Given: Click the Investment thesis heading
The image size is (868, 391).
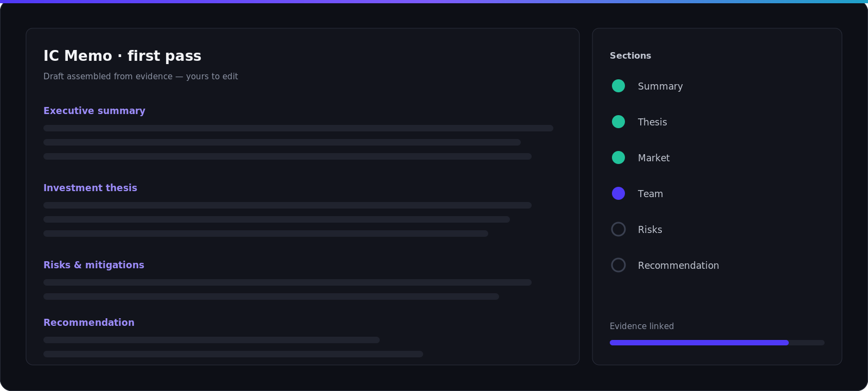Looking at the screenshot, I should tap(90, 188).
